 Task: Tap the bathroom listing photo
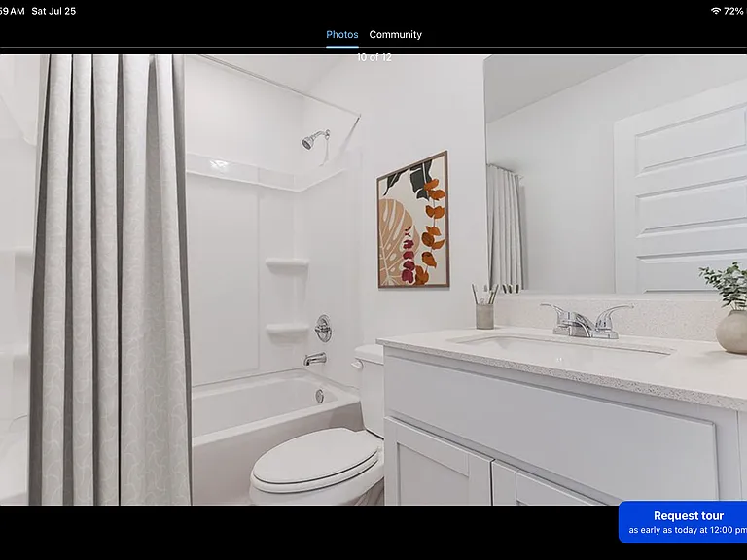click(x=373, y=280)
